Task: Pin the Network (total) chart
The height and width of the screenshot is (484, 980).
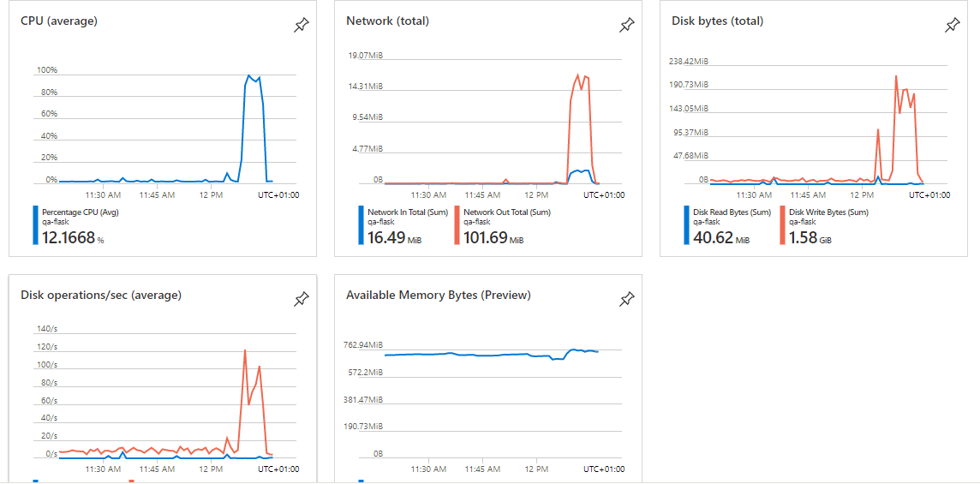Action: [626, 26]
